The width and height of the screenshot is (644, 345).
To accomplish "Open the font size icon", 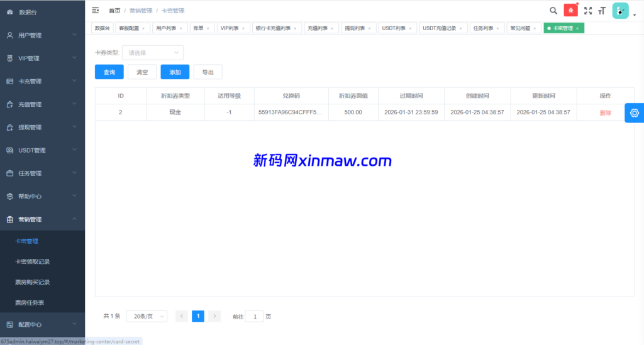I will tap(602, 11).
